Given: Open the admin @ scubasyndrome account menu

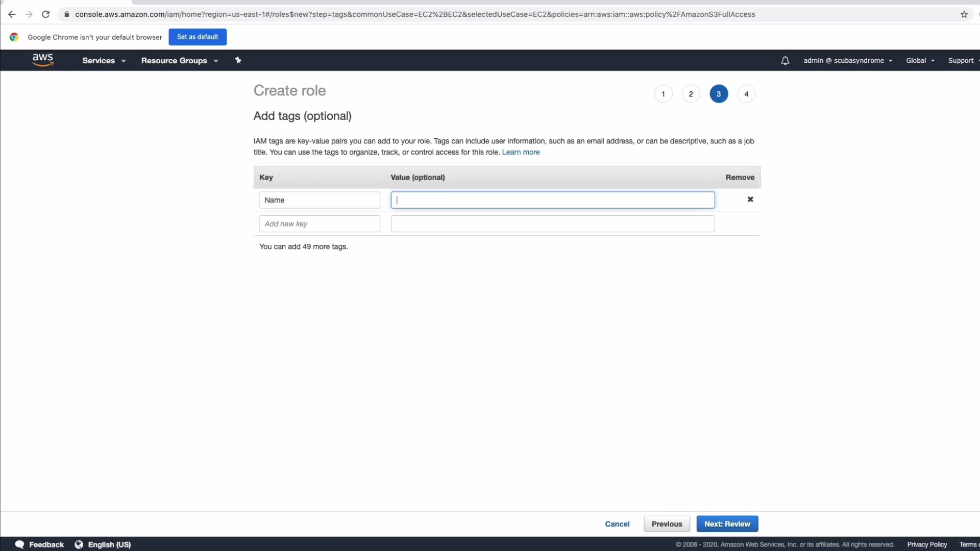Looking at the screenshot, I should [848, 60].
